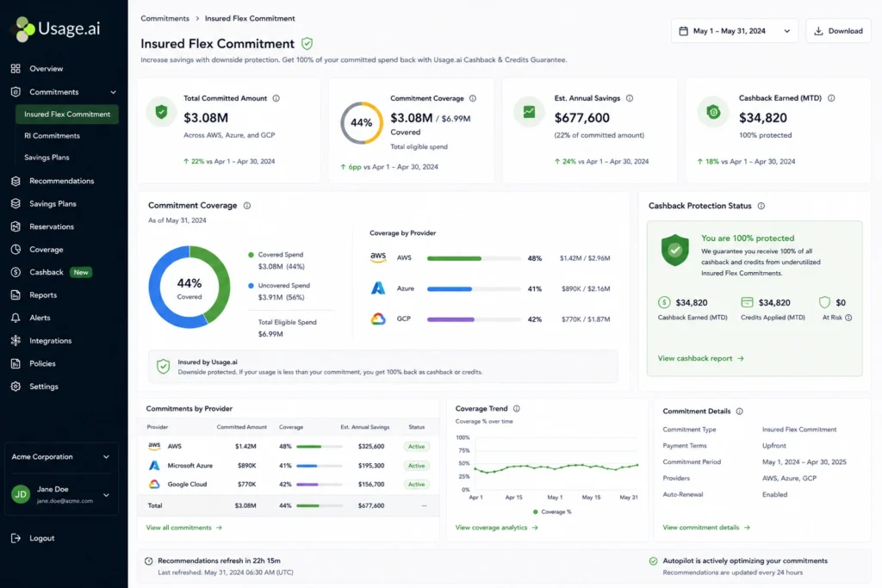Click the Recommendations sidebar icon
This screenshot has width=882, height=588.
pos(16,181)
